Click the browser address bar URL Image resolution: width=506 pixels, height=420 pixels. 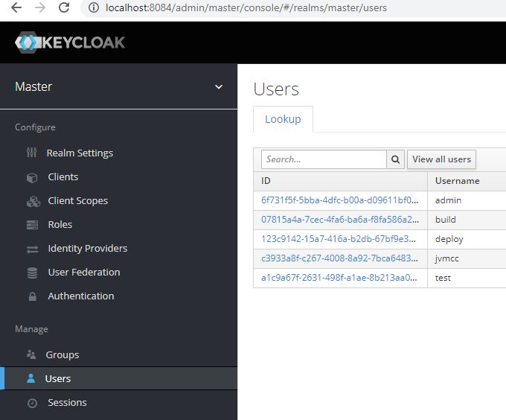[246, 8]
